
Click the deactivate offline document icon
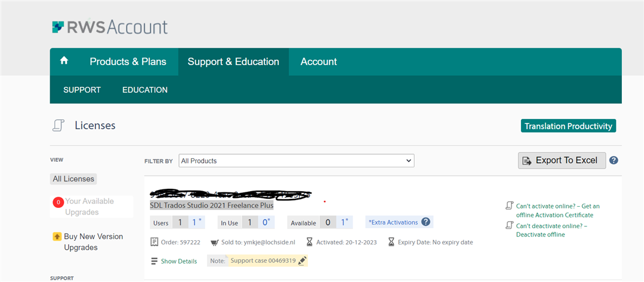[x=509, y=225]
